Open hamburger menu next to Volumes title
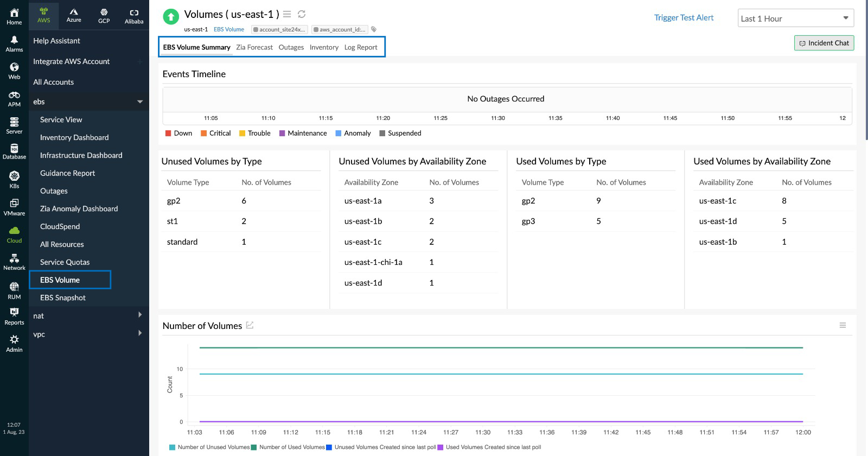The width and height of the screenshot is (868, 456). tap(287, 14)
